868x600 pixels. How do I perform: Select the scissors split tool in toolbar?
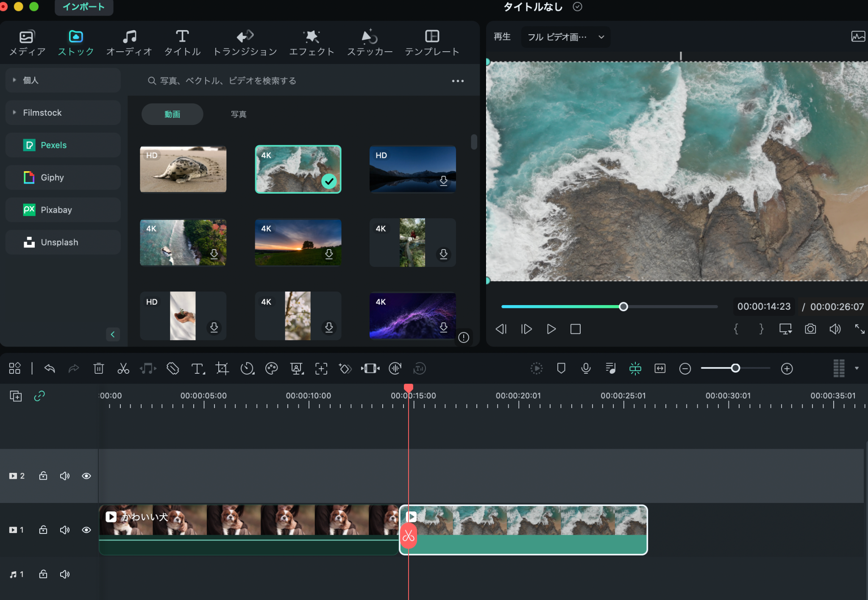(123, 368)
